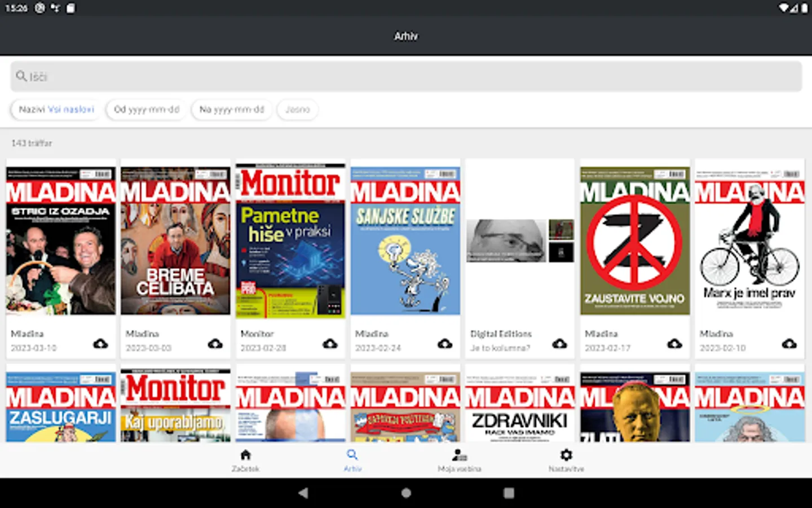This screenshot has height=508, width=812.
Task: Open the Arhiv tab in bottom navigation
Action: point(352,461)
